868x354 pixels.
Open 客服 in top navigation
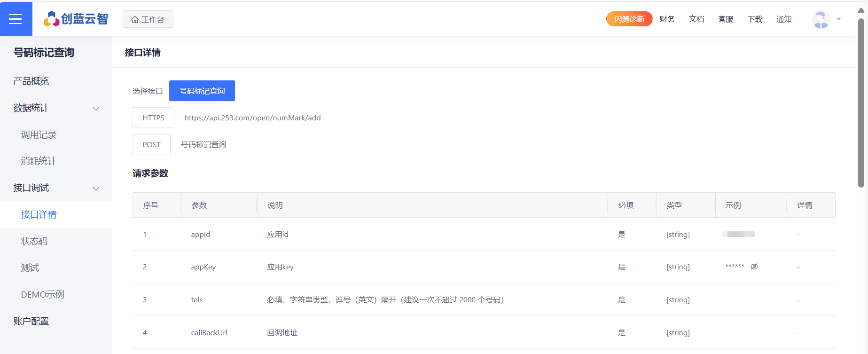point(726,19)
